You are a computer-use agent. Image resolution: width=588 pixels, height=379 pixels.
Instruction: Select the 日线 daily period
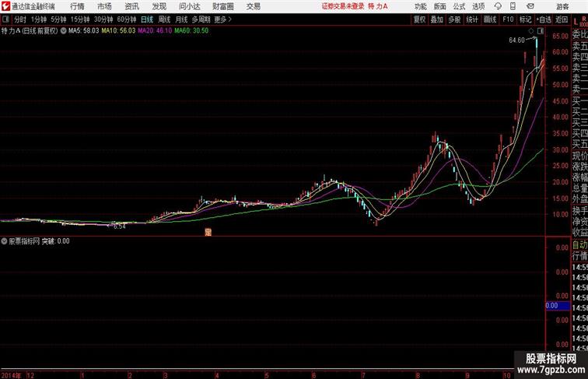tap(147, 19)
